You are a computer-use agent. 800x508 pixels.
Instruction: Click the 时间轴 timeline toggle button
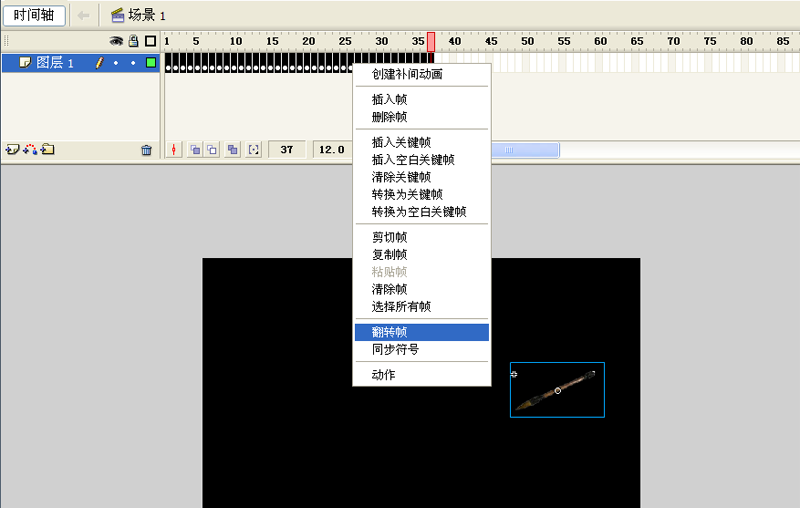tap(34, 15)
